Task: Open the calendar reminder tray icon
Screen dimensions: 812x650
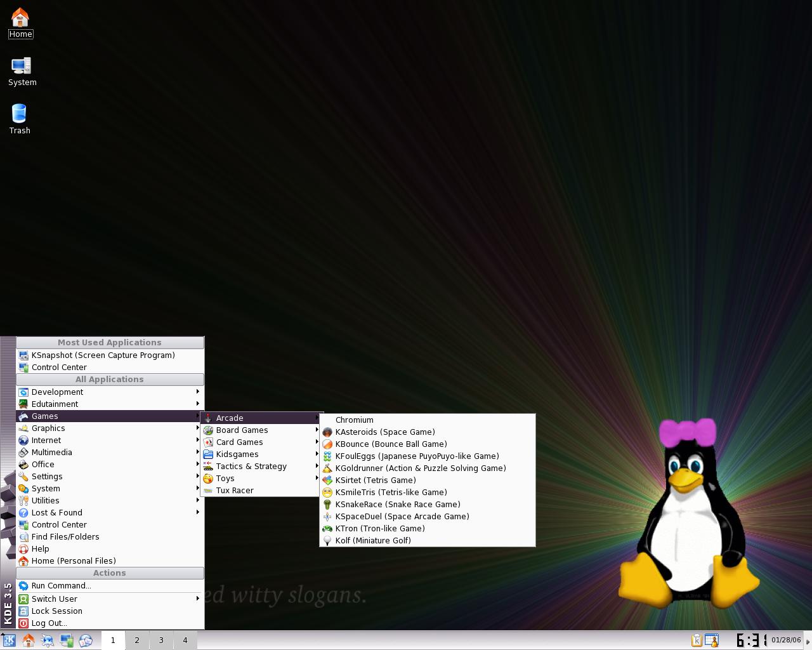Action: click(711, 640)
